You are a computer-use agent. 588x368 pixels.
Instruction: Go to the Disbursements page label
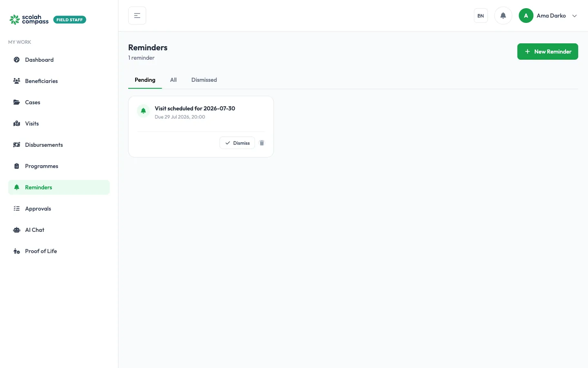44,145
